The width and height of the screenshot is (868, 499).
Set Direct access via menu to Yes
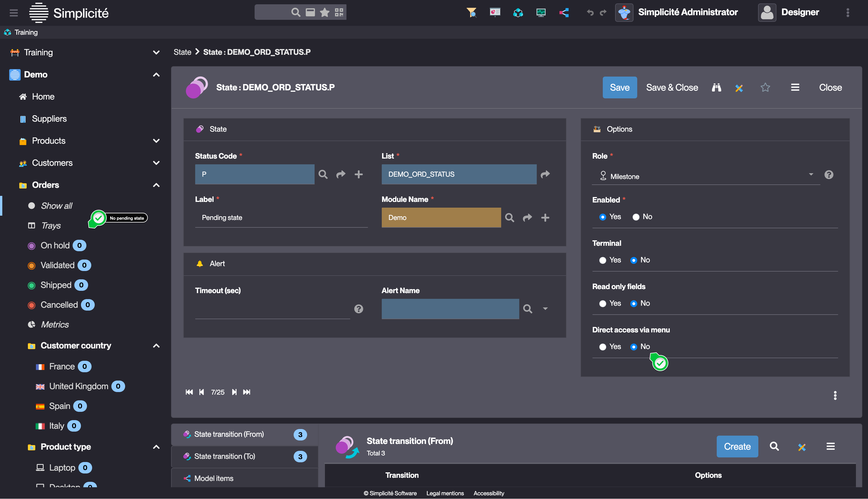pos(602,347)
